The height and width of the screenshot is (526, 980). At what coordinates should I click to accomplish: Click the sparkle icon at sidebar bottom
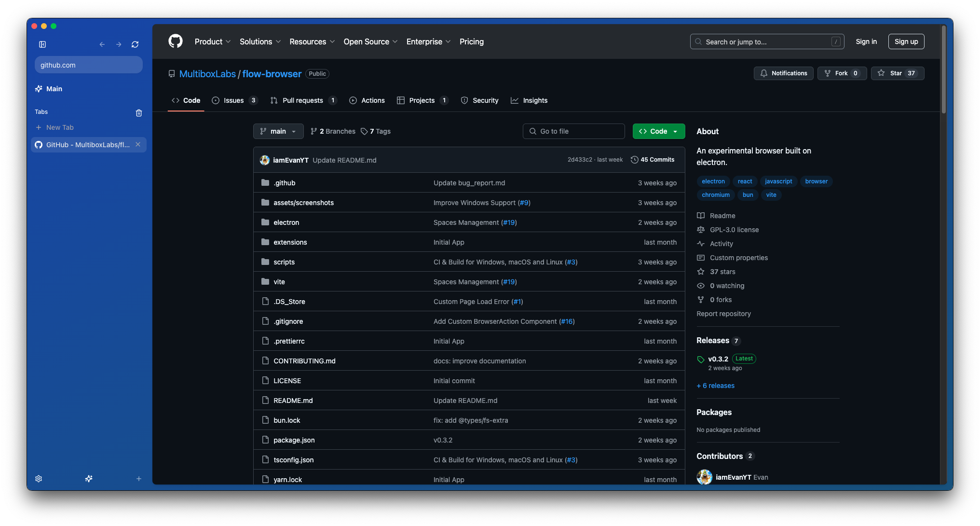point(89,479)
